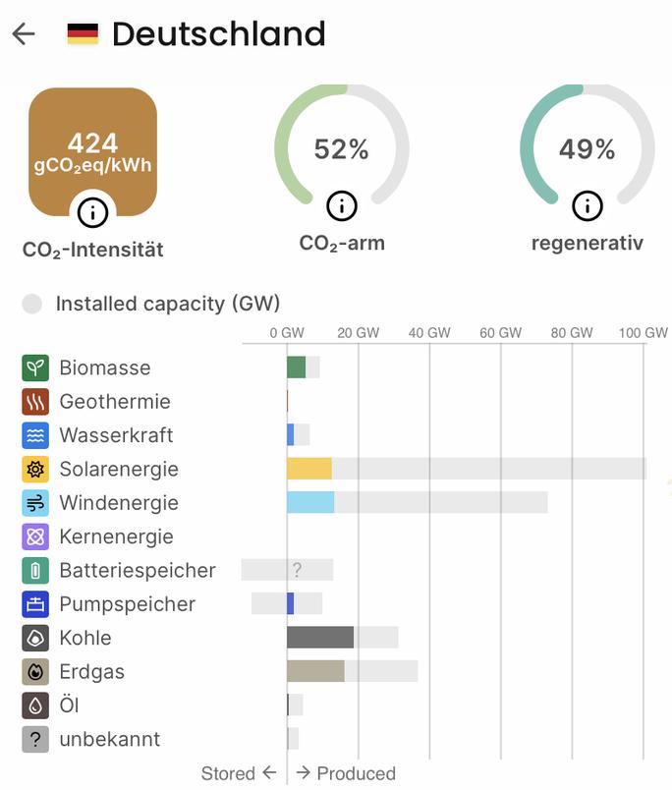This screenshot has height=790, width=672.
Task: Open info for CO₂-Intensität tile
Action: pos(92,210)
